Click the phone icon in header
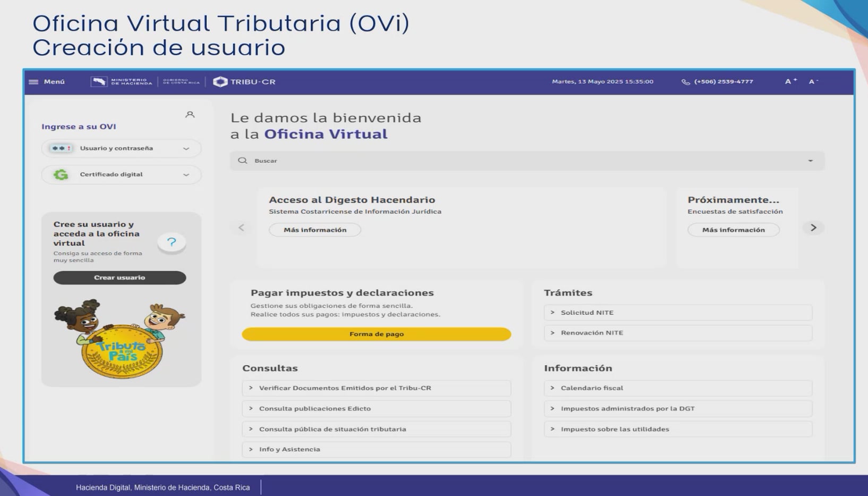This screenshot has height=496, width=868. (685, 82)
